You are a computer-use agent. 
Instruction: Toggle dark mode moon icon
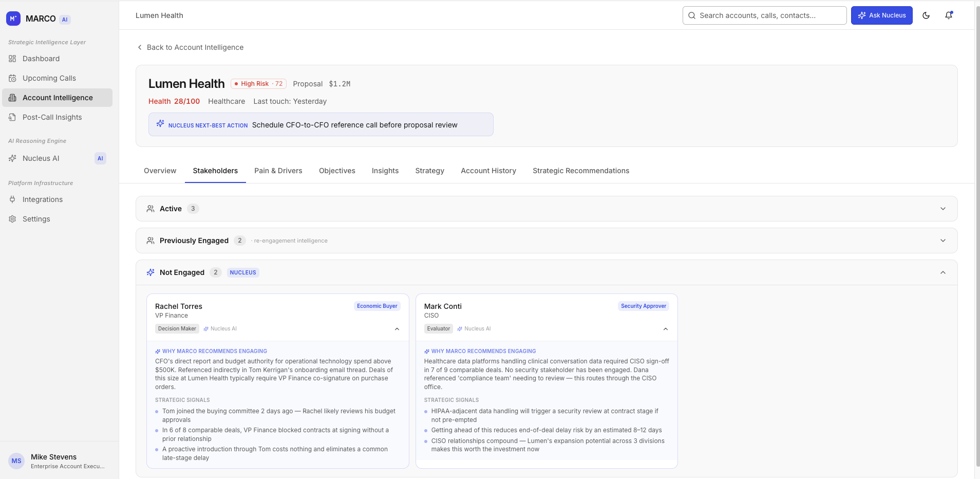926,15
